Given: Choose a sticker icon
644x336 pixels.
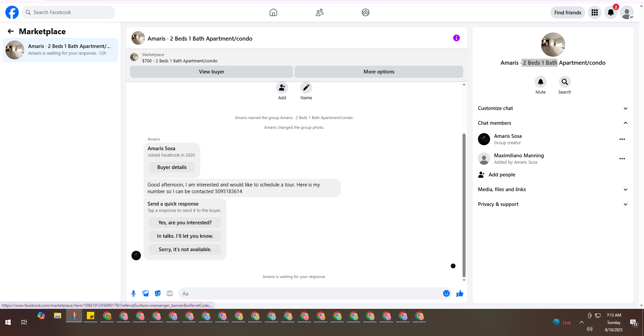Looking at the screenshot, I should pyautogui.click(x=158, y=293).
